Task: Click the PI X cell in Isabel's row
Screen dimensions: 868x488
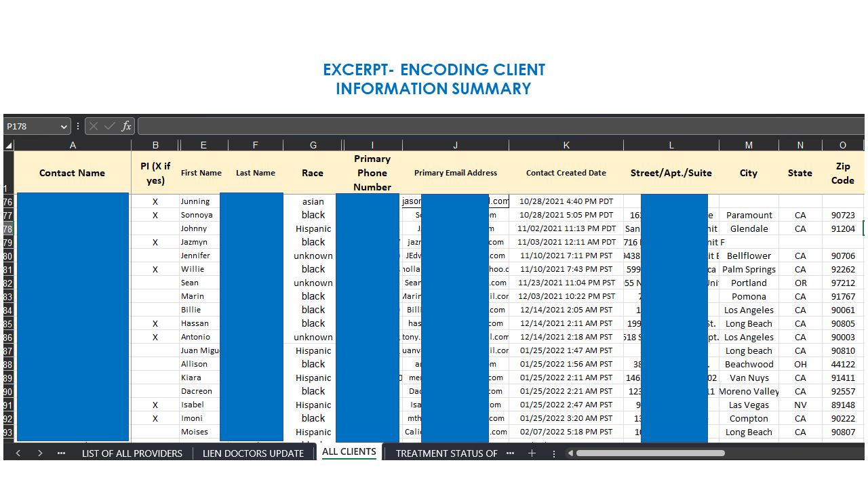Action: (155, 405)
